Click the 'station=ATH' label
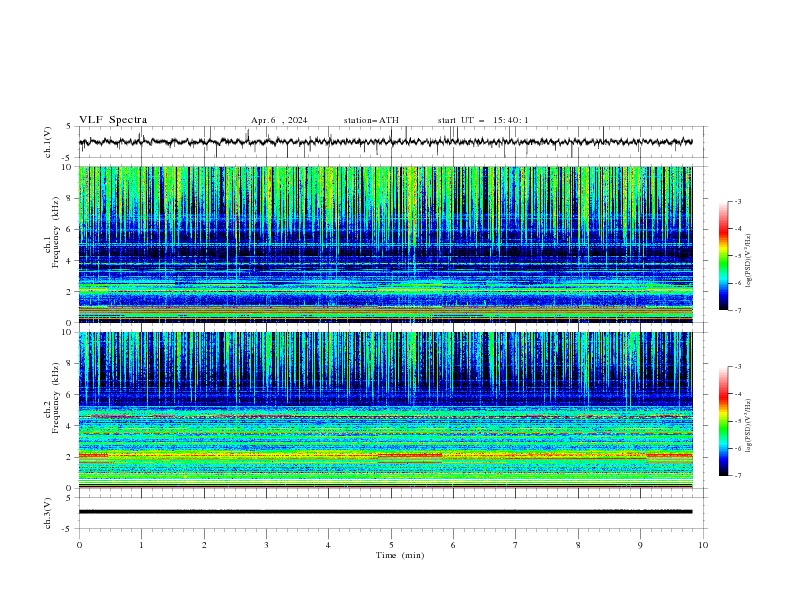The height and width of the screenshot is (612, 792). point(371,120)
